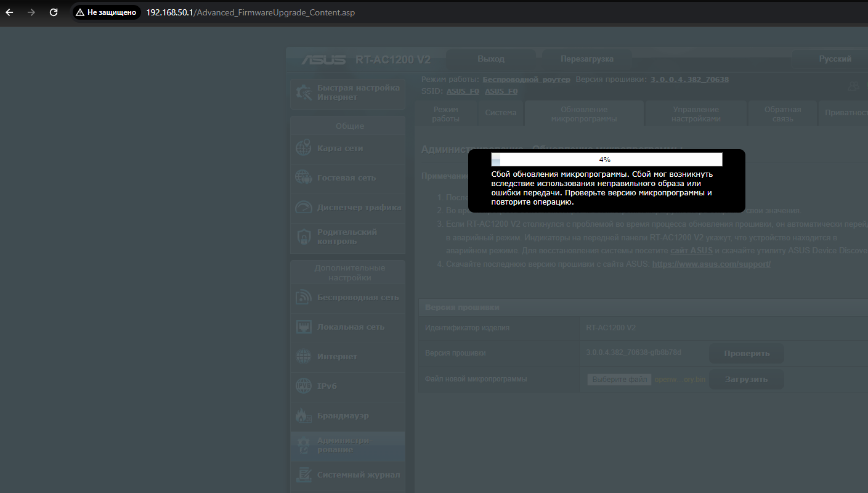Click the Загрузить upload button
This screenshot has width=868, height=493.
click(747, 380)
